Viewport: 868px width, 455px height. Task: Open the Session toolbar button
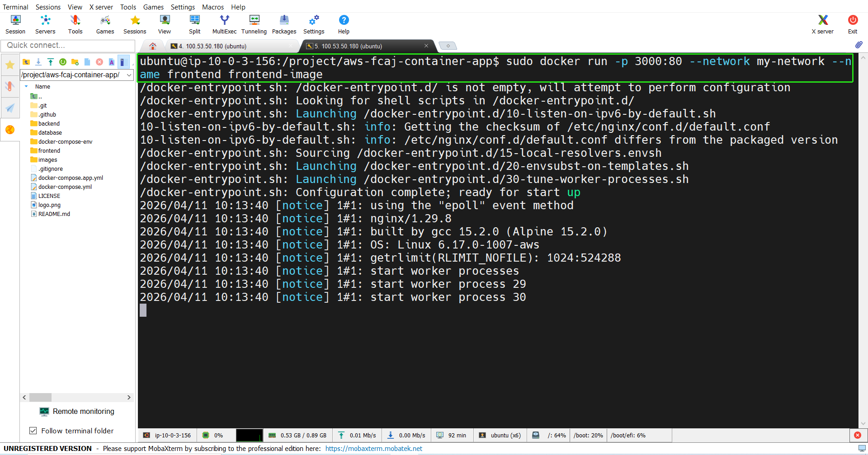tap(15, 24)
